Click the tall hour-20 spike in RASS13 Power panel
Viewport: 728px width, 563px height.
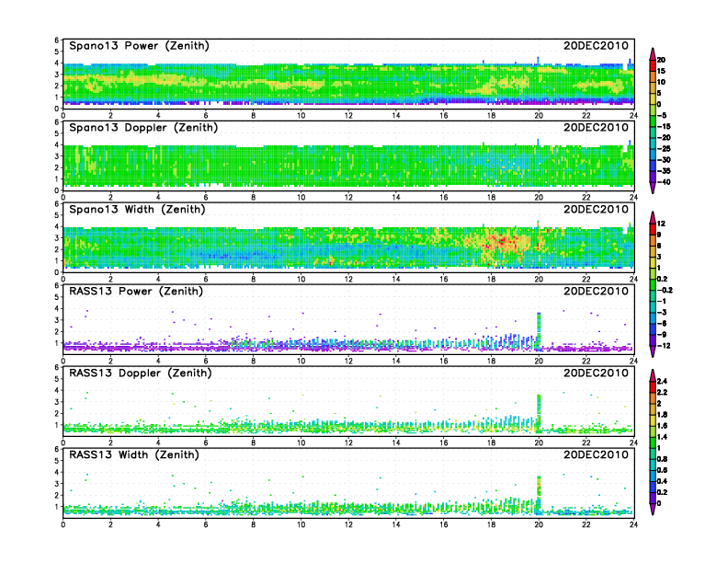coord(539,330)
